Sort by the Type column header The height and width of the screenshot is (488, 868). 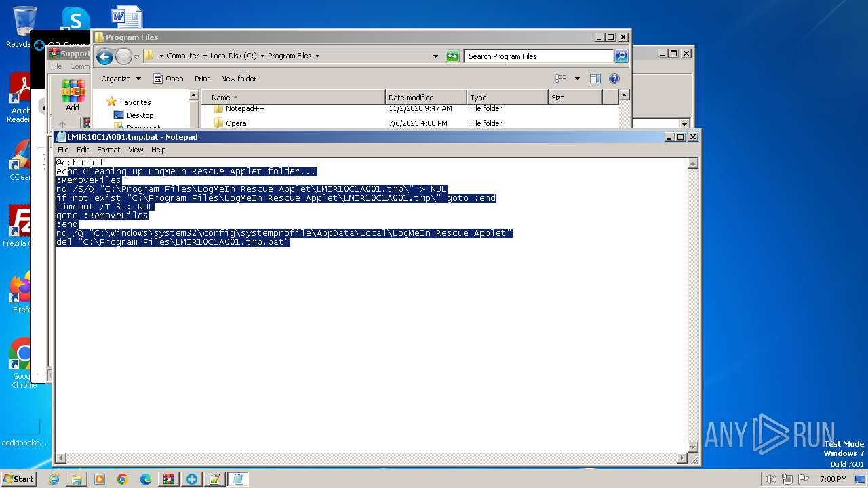pyautogui.click(x=507, y=98)
